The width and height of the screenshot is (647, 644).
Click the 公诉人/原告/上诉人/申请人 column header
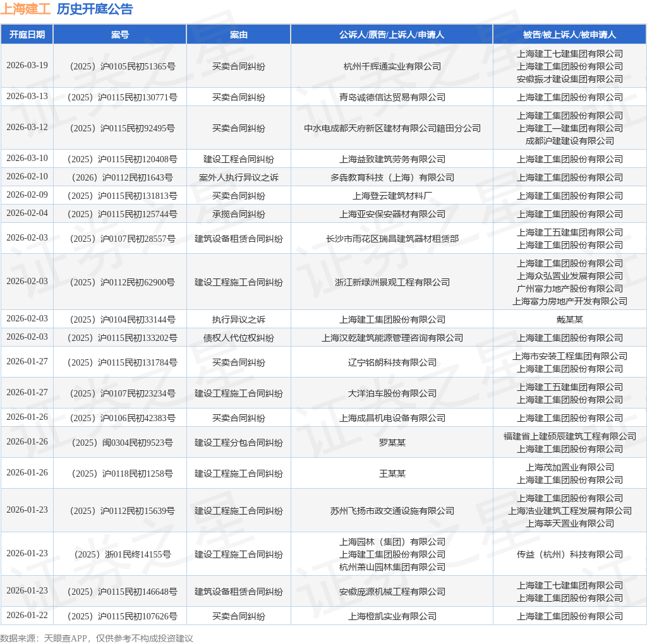pyautogui.click(x=392, y=35)
